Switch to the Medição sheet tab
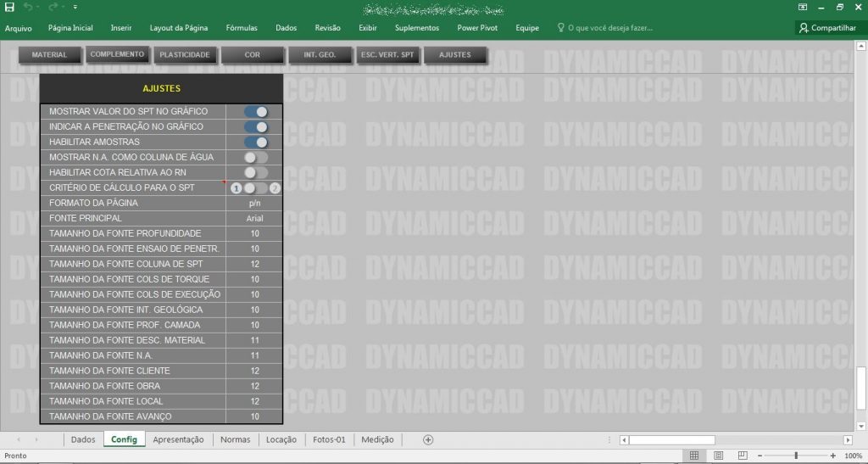Screen dimensions: 868x464 point(377,439)
